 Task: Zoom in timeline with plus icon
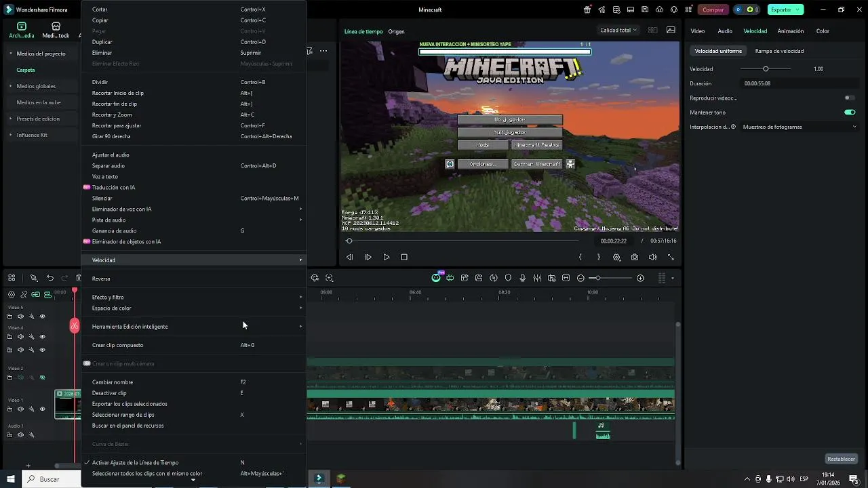640,278
